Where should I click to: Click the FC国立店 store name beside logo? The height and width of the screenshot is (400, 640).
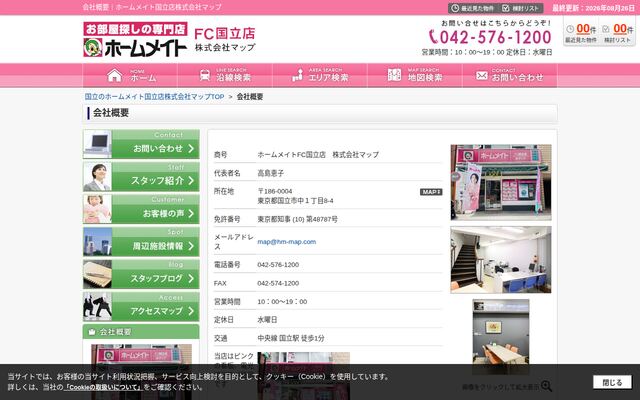(x=225, y=33)
